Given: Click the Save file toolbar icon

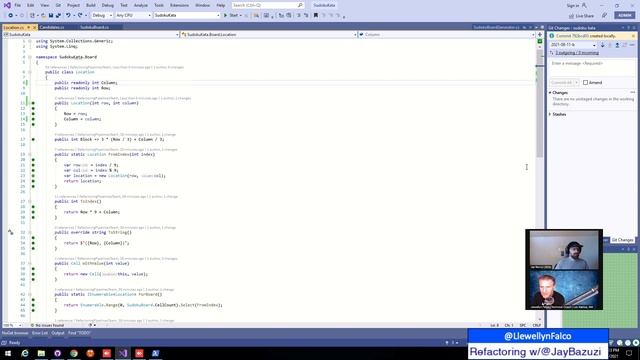Looking at the screenshot, I should point(51,16).
